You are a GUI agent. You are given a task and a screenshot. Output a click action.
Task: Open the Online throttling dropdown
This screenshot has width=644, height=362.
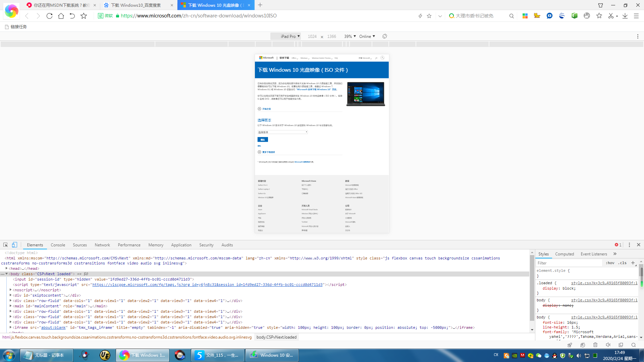(367, 36)
